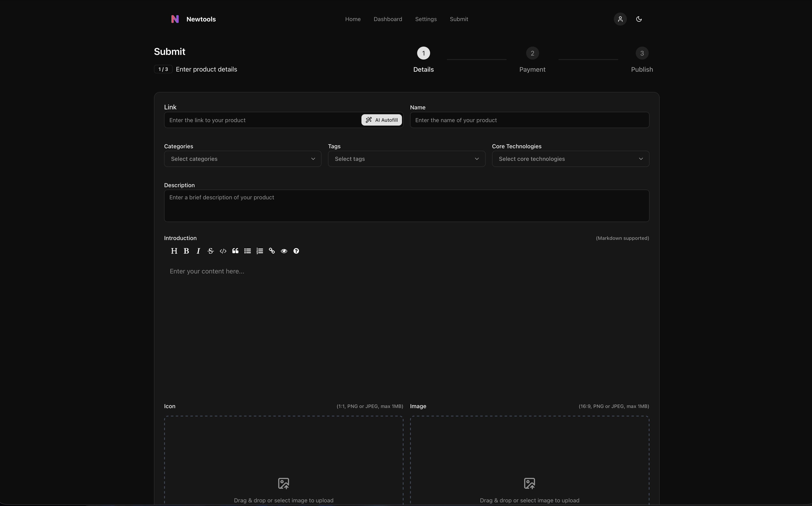The height and width of the screenshot is (506, 812).
Task: Toggle the markdown preview mode
Action: [x=284, y=251]
